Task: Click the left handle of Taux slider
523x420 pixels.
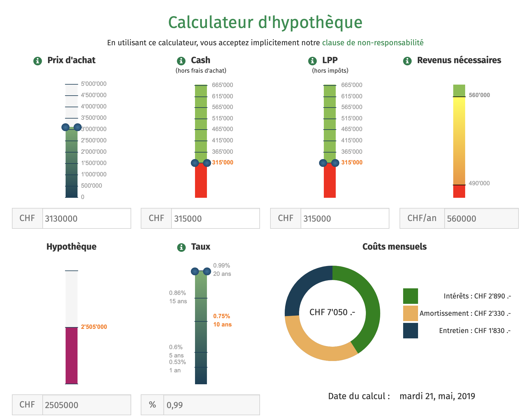Action: (x=195, y=271)
